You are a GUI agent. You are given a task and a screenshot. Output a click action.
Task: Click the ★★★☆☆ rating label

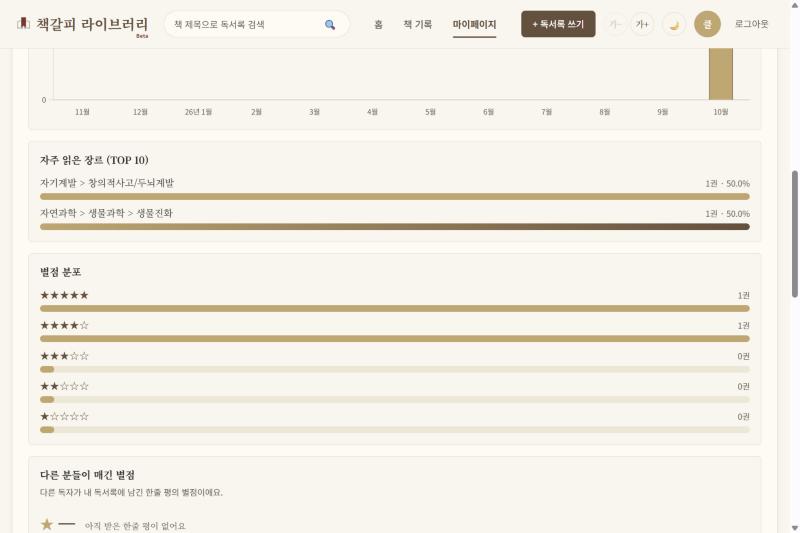(x=64, y=356)
